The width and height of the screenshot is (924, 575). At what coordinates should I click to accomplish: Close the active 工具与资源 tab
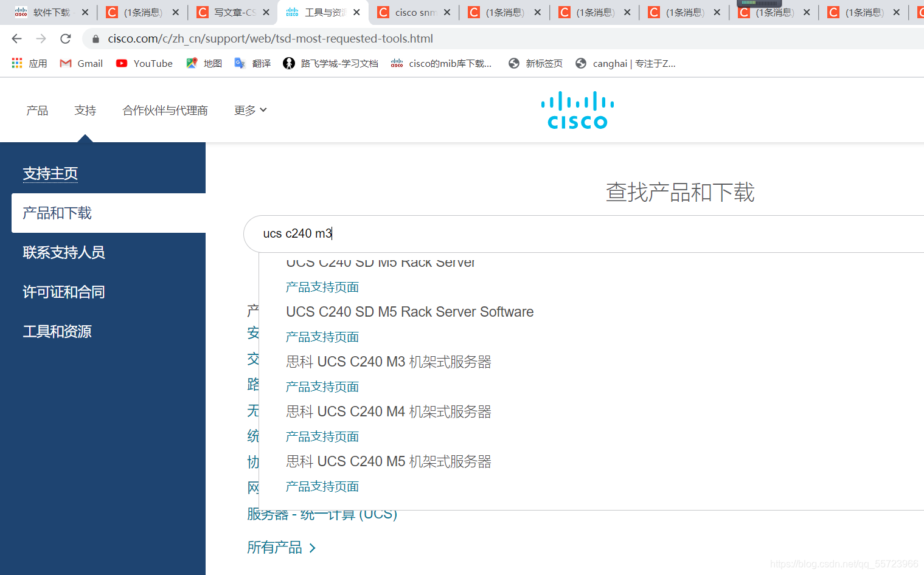(x=356, y=12)
